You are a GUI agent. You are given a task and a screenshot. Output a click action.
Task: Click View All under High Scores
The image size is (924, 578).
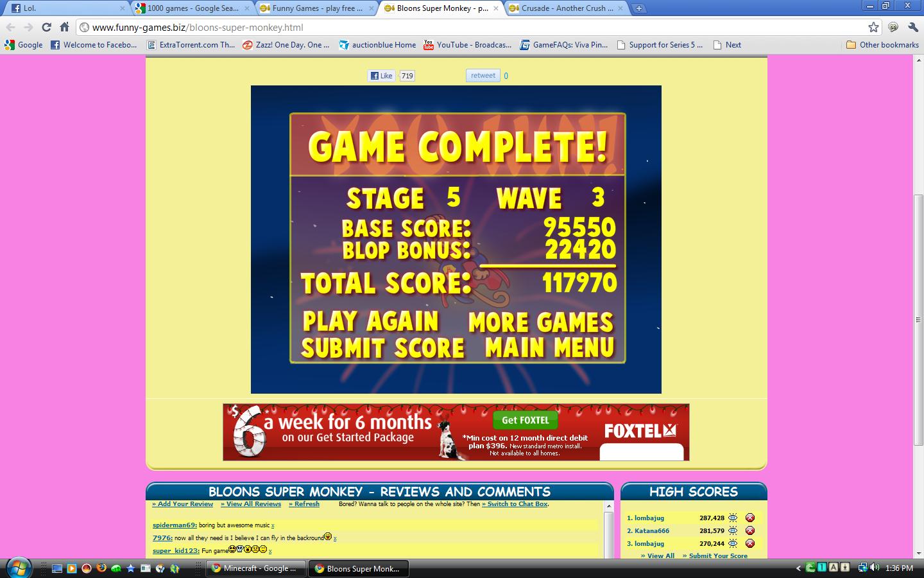tap(658, 556)
